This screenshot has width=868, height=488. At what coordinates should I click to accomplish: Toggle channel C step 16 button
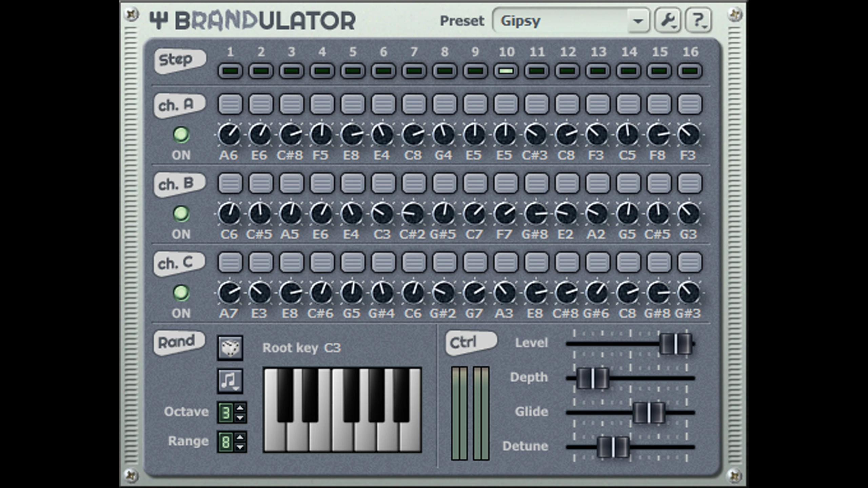(x=690, y=262)
